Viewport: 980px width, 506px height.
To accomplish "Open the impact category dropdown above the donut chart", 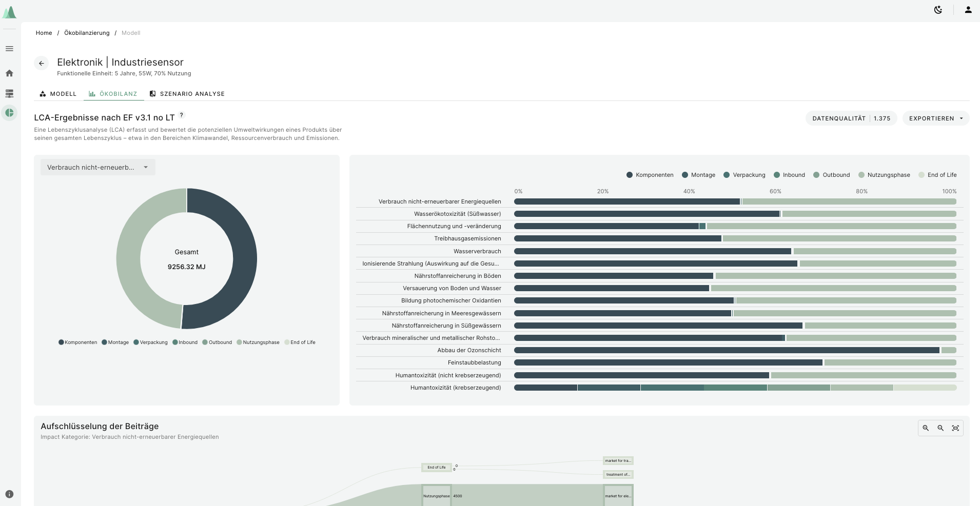I will 97,167.
